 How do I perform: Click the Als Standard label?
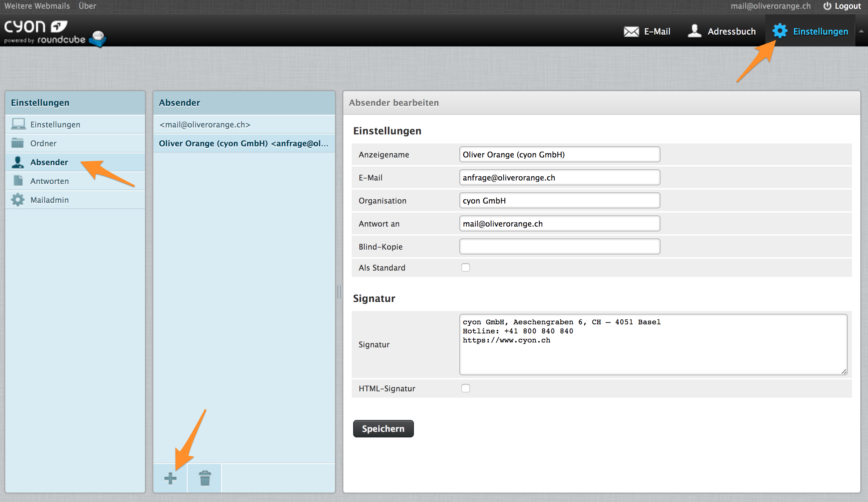point(382,267)
